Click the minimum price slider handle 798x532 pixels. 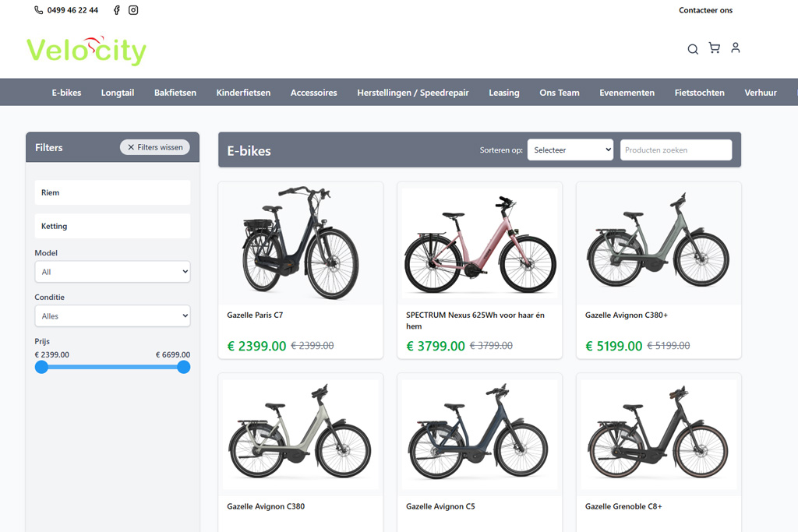(x=41, y=367)
